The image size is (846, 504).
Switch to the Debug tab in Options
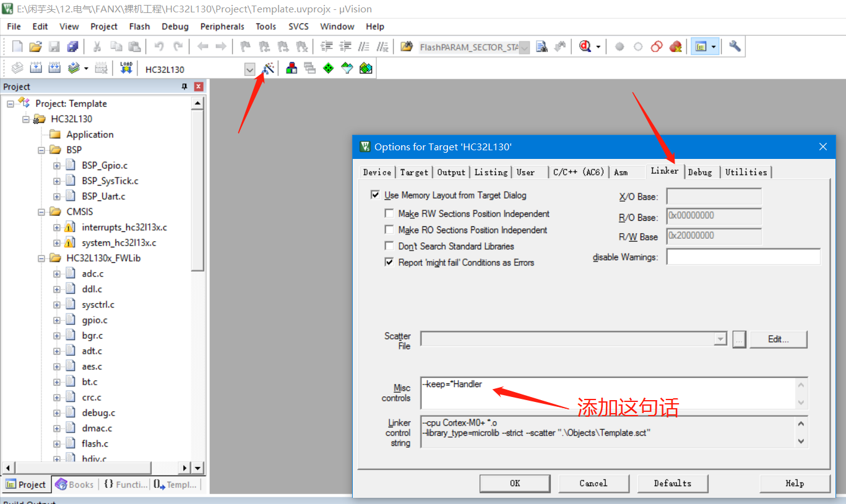click(701, 172)
